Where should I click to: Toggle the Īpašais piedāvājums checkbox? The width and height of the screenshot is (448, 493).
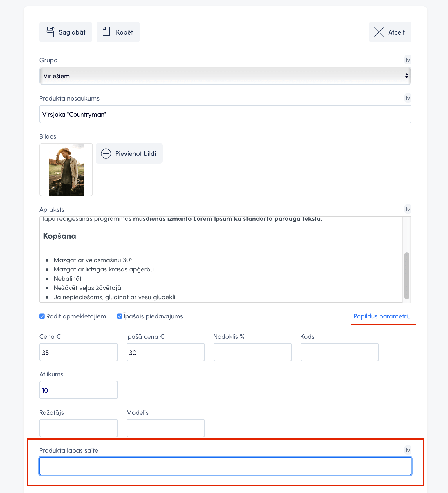pyautogui.click(x=119, y=316)
